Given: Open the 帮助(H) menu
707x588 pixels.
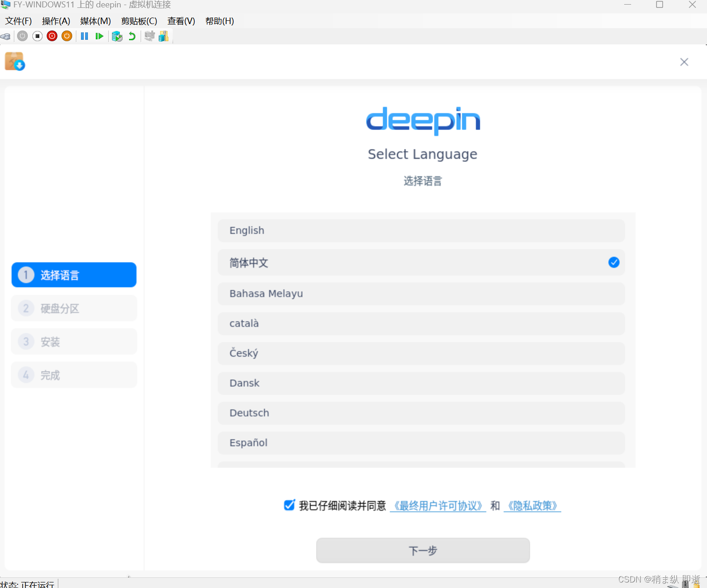Looking at the screenshot, I should click(x=219, y=21).
